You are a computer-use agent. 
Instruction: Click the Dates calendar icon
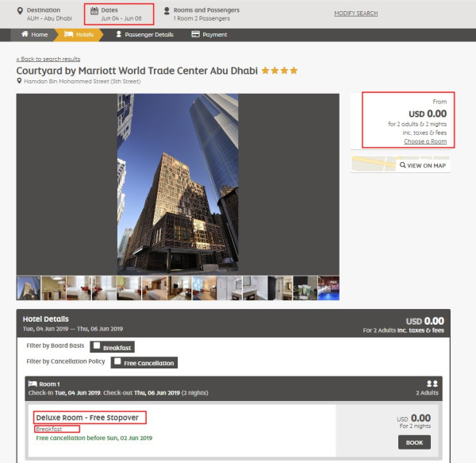pos(94,10)
